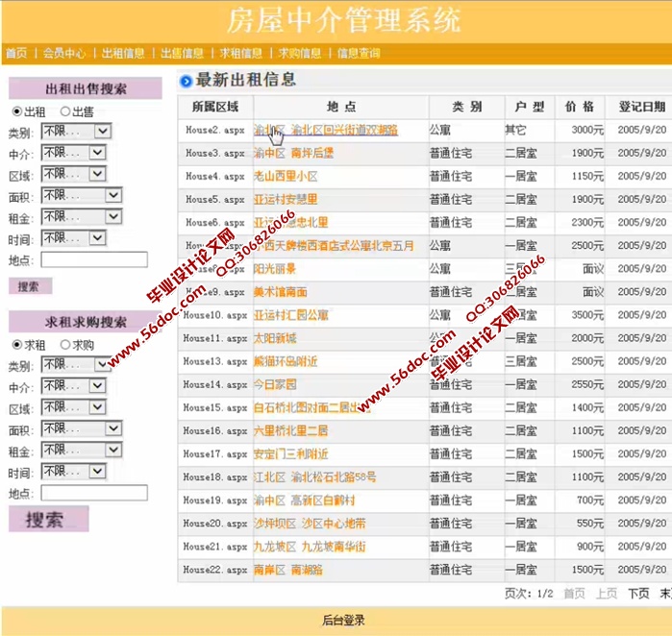The height and width of the screenshot is (636, 672).
Task: Click House22.aspx region cell
Action: click(215, 569)
